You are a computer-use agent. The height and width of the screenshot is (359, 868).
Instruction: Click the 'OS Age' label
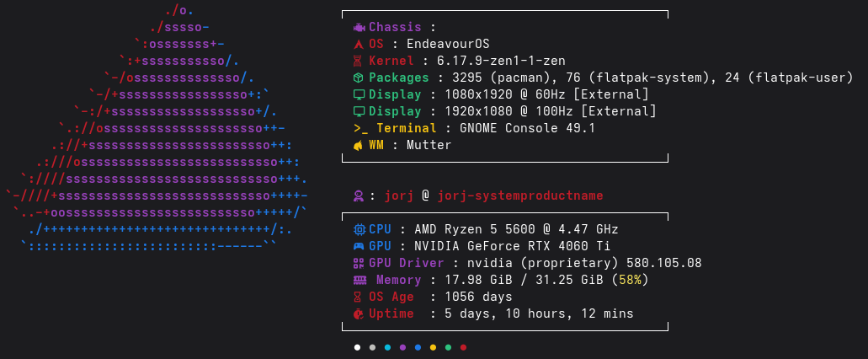(391, 297)
